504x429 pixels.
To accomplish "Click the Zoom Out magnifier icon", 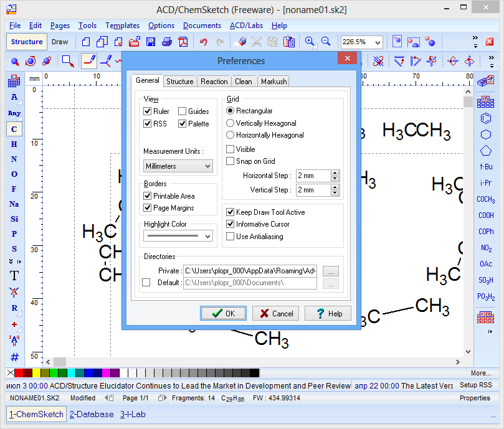I will click(326, 42).
